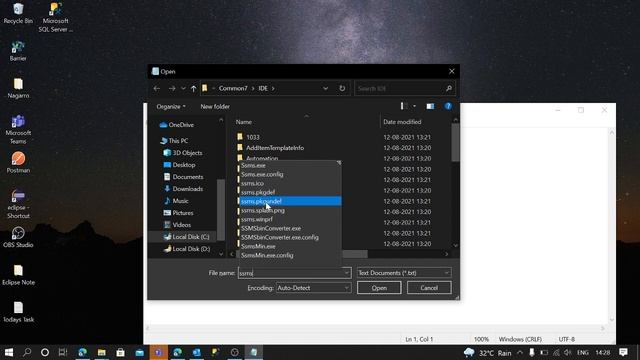Select Local Disk (C:)
Screen dimensions: 640x360
click(x=186, y=237)
